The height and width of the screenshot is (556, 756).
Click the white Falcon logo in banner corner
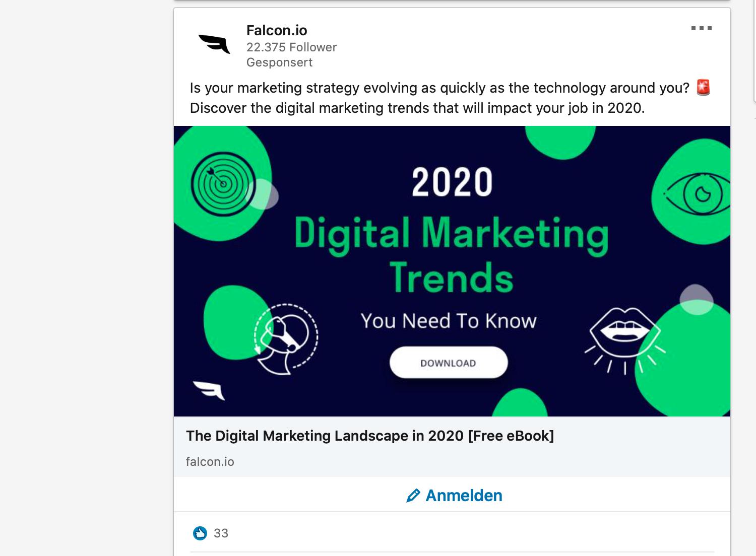pyautogui.click(x=209, y=390)
